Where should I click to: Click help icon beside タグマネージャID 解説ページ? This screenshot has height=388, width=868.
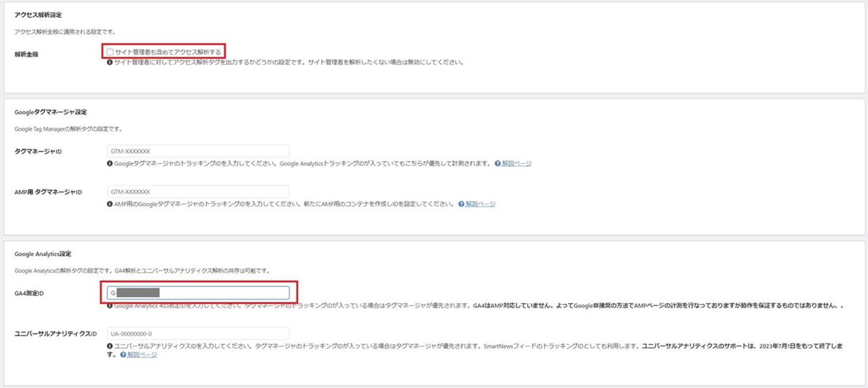498,164
